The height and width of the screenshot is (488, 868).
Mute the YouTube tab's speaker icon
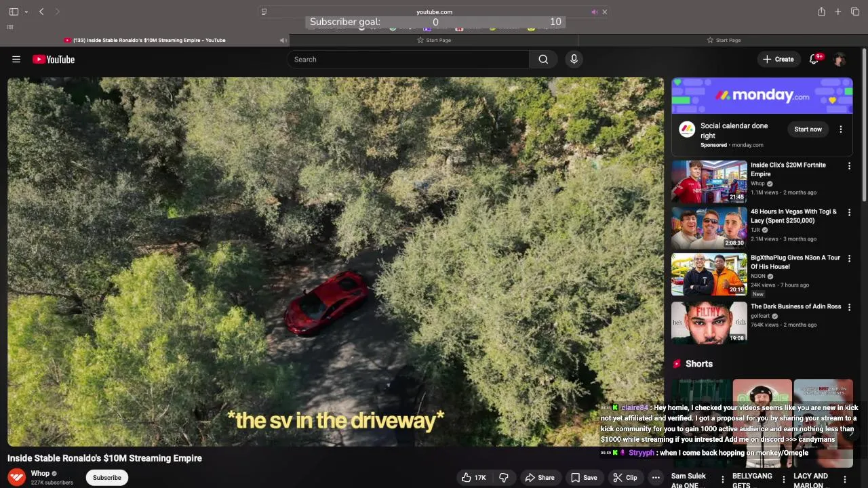(x=283, y=40)
